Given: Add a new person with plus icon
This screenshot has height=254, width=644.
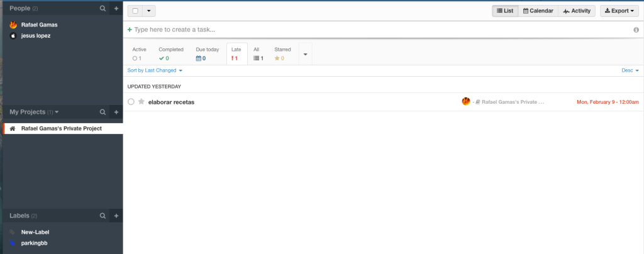Looking at the screenshot, I should (116, 9).
